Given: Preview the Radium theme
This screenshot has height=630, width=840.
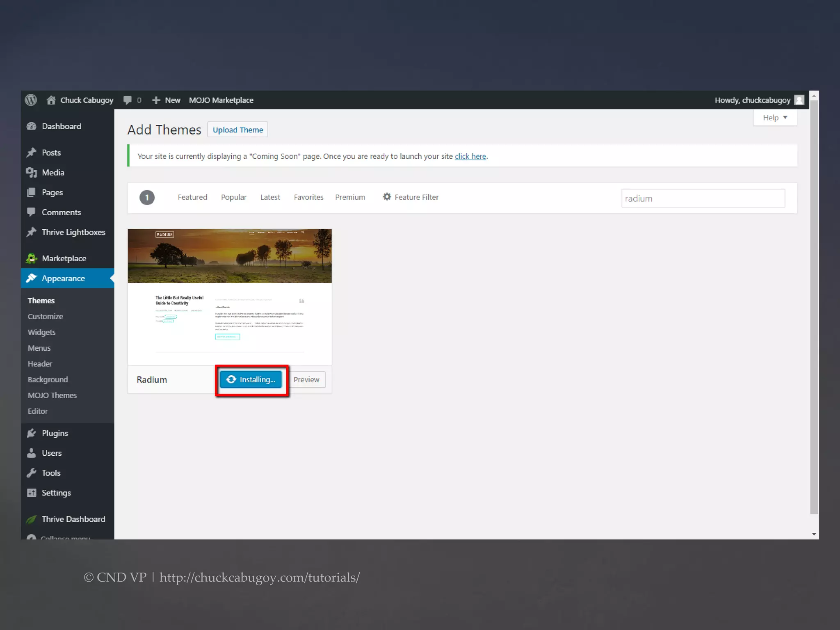Looking at the screenshot, I should point(306,379).
